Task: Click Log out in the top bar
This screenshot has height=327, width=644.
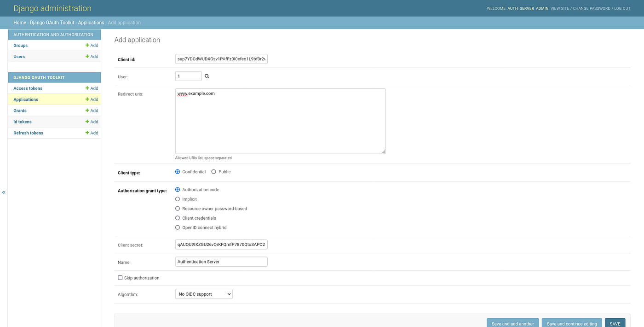Action: click(x=622, y=8)
